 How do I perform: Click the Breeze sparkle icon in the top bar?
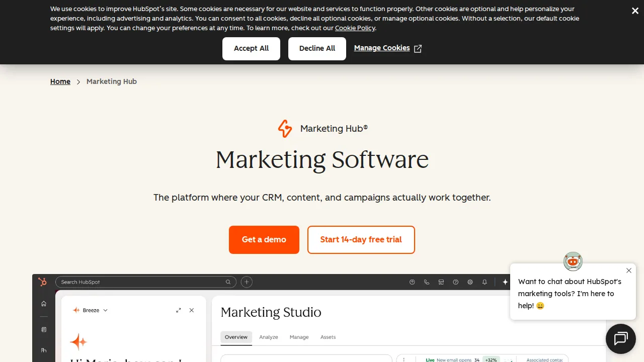coord(506,282)
